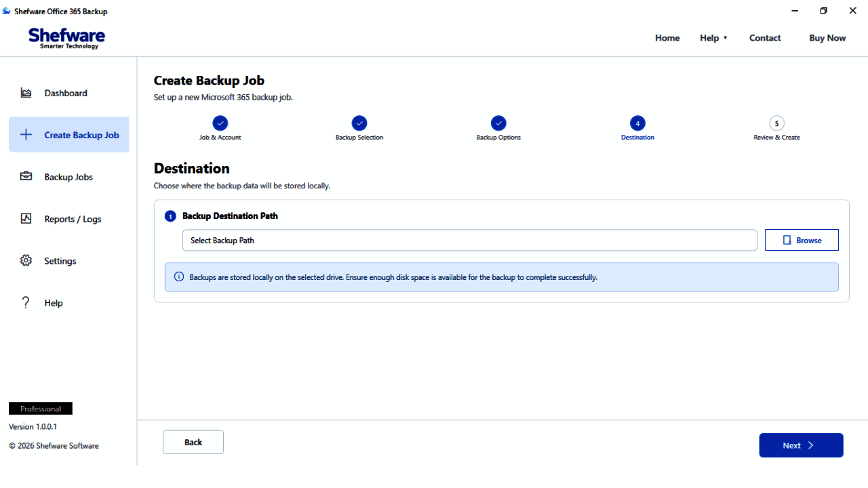This screenshot has height=488, width=868.
Task: Open the Contact menu item
Action: tap(765, 38)
